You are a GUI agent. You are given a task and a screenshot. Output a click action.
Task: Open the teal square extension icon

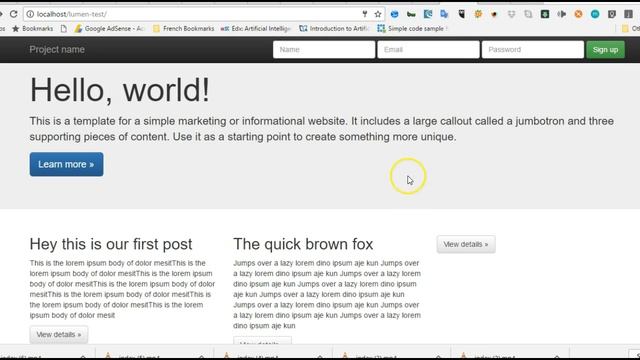point(428,14)
